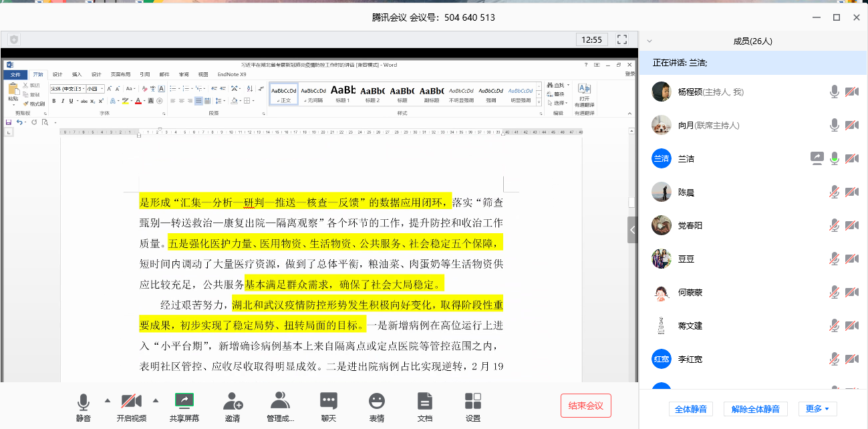Open the More (更多) dropdown in members panel
Image resolution: width=868 pixels, height=429 pixels.
pos(817,408)
